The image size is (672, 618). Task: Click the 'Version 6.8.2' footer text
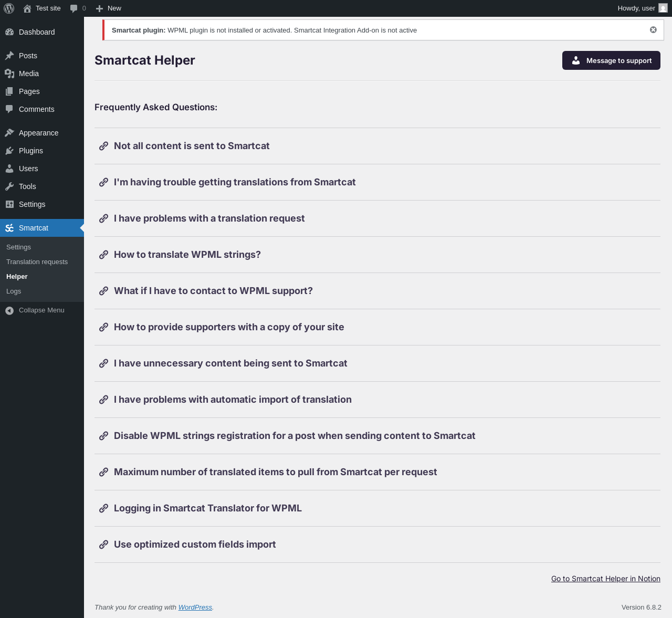click(x=642, y=607)
